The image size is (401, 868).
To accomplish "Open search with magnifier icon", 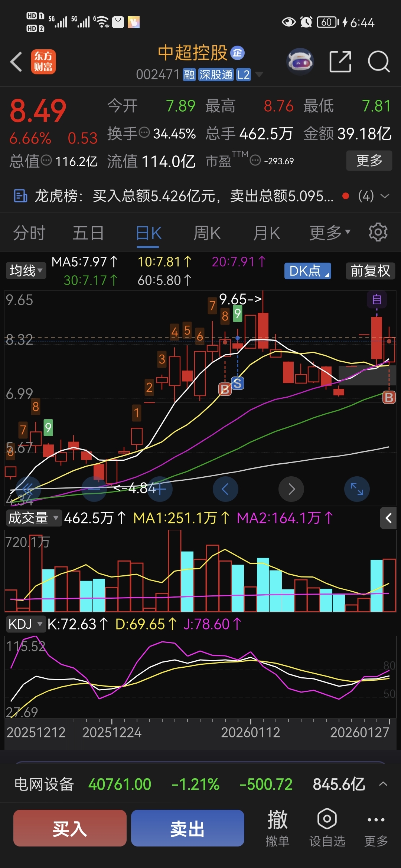I will [379, 62].
